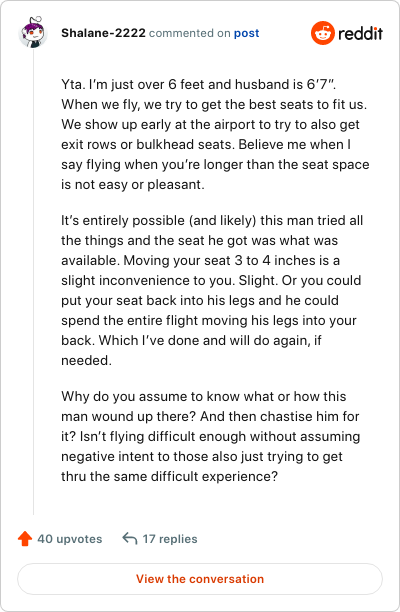Image resolution: width=400 pixels, height=612 pixels.
Task: Click the "40 upvotes" count
Action: (x=69, y=539)
